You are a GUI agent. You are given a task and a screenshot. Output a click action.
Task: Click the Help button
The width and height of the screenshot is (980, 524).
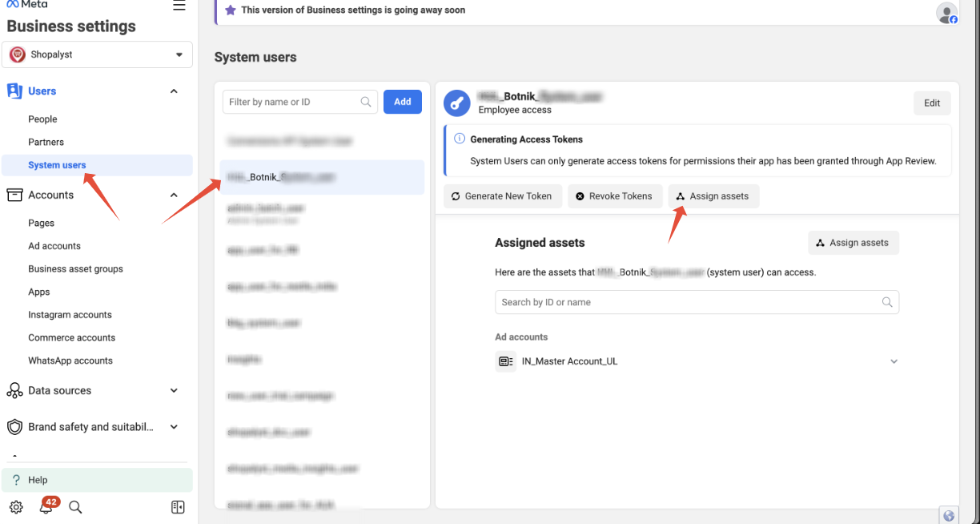click(x=97, y=480)
